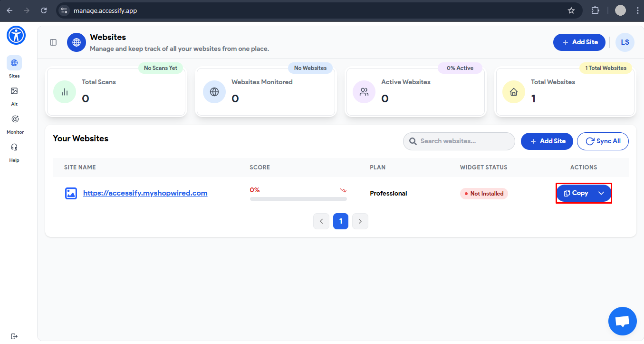644x344 pixels.
Task: Expand the Copy button dropdown chevron
Action: click(601, 193)
